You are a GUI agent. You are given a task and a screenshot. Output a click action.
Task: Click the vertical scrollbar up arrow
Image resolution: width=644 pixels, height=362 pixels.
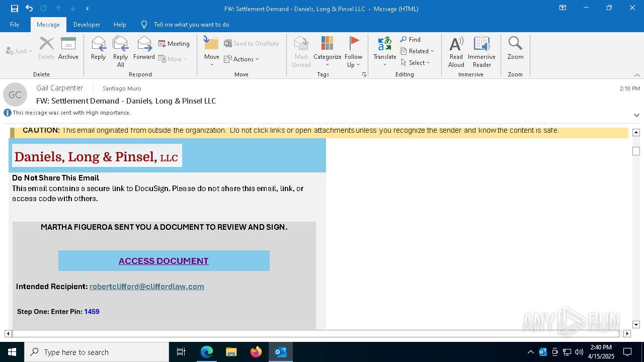click(x=636, y=132)
